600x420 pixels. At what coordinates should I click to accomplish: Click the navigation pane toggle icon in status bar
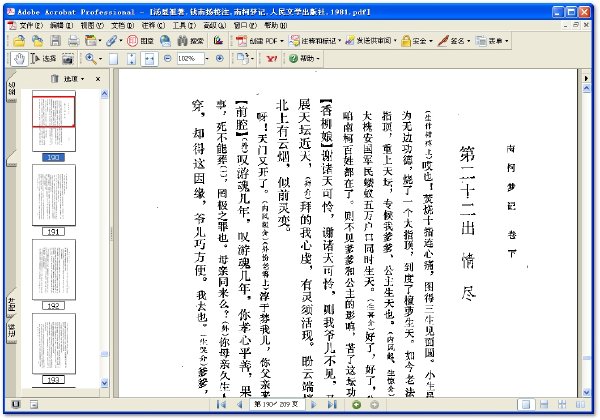(x=16, y=404)
